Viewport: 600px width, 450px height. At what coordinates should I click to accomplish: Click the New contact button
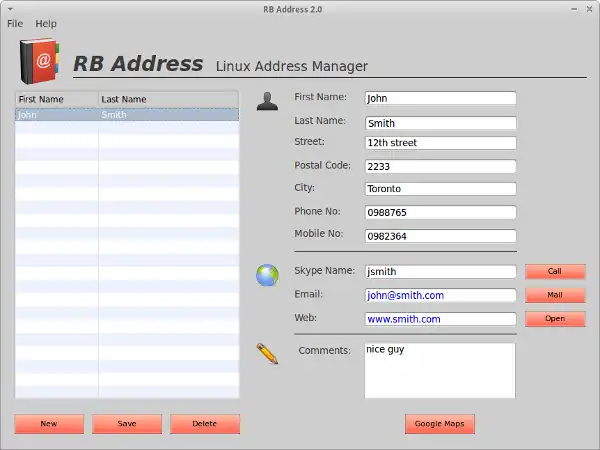point(49,424)
